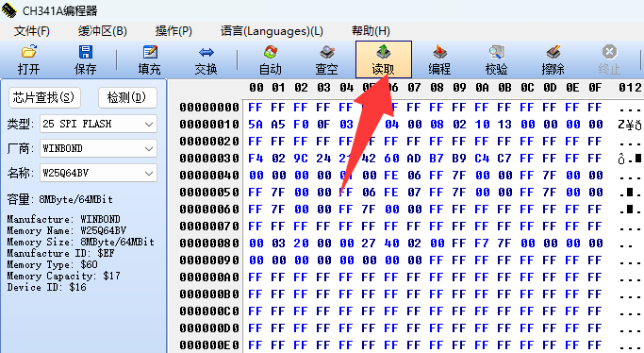This screenshot has width=644, height=353.
Task: Click the 保存 (Save) floppy icon
Action: coord(86,52)
